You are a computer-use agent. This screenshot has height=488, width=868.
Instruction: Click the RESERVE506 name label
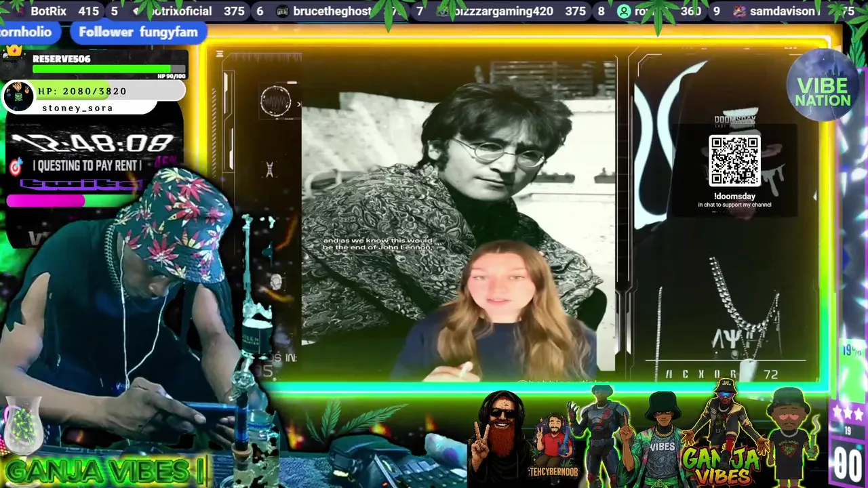[x=62, y=59]
